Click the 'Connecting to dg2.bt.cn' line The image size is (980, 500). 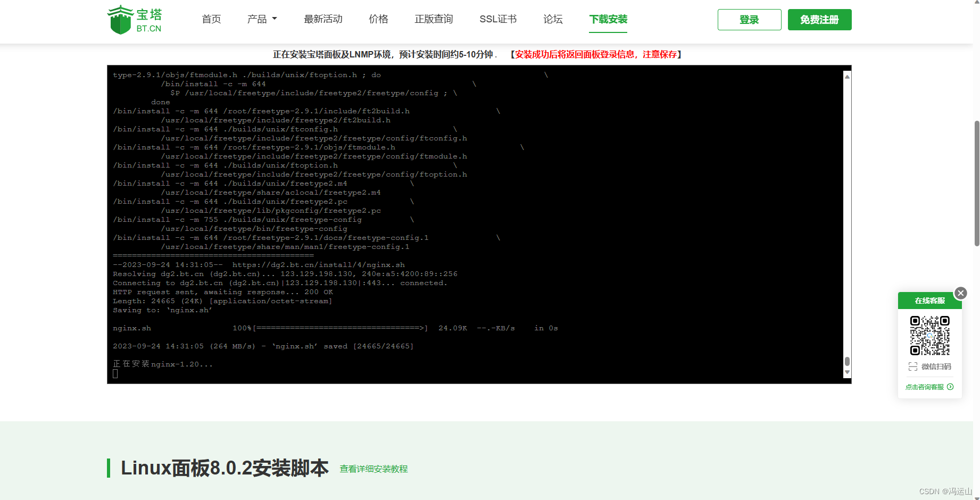(280, 283)
